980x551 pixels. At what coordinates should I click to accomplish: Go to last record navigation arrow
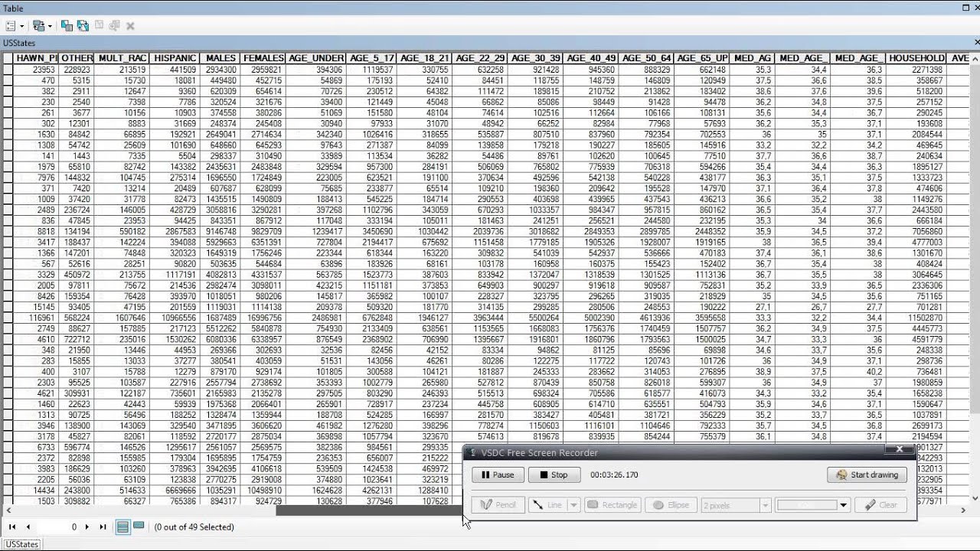point(103,527)
